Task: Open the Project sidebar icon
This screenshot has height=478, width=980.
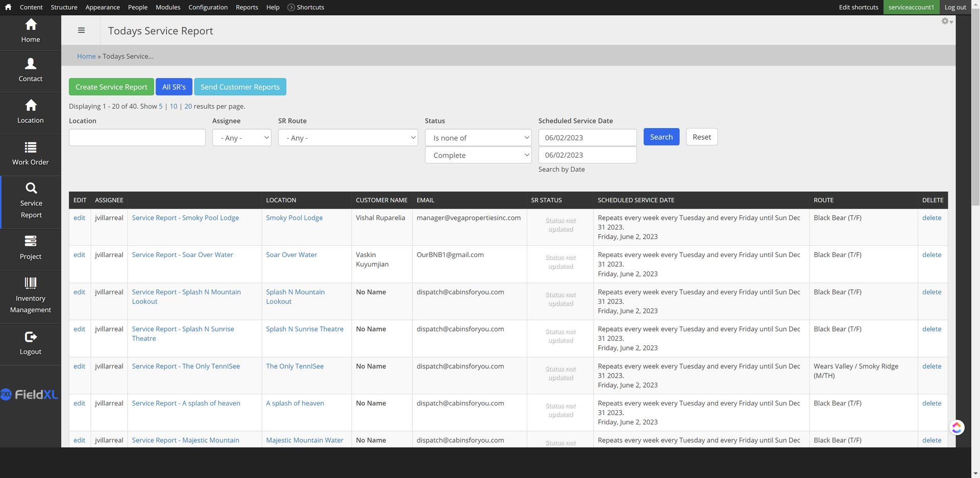Action: (x=31, y=241)
